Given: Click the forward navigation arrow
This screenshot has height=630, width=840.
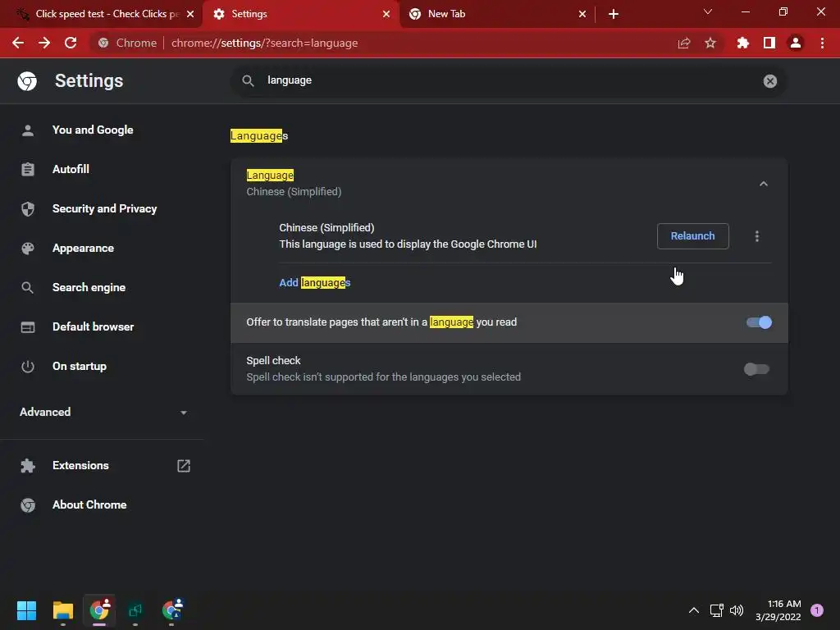Looking at the screenshot, I should pyautogui.click(x=44, y=43).
